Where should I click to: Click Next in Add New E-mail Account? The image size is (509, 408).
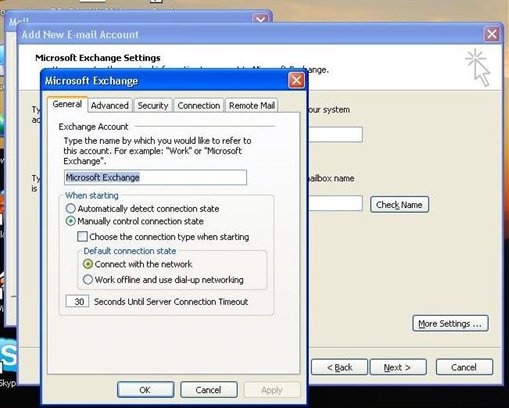tap(398, 367)
